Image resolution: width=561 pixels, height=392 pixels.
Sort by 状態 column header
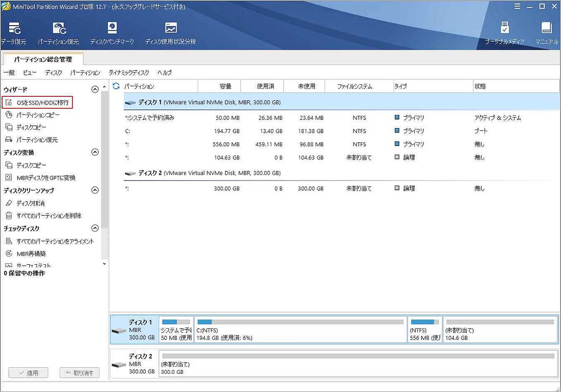(516, 86)
